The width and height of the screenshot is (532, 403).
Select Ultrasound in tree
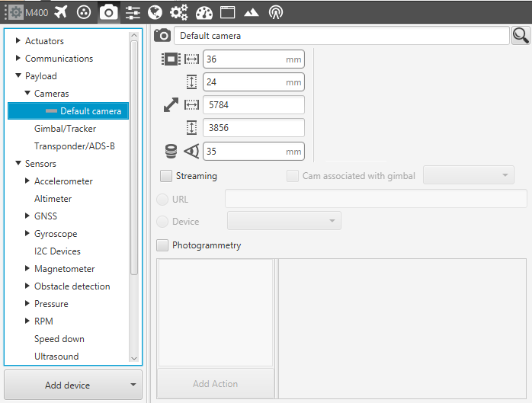[x=56, y=357]
